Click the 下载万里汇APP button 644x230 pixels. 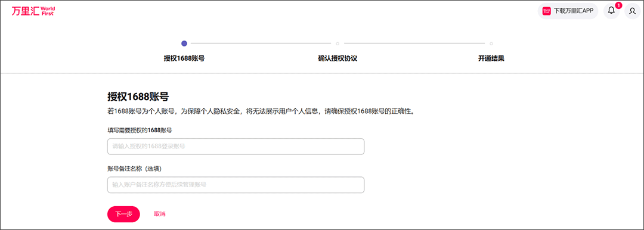568,11
